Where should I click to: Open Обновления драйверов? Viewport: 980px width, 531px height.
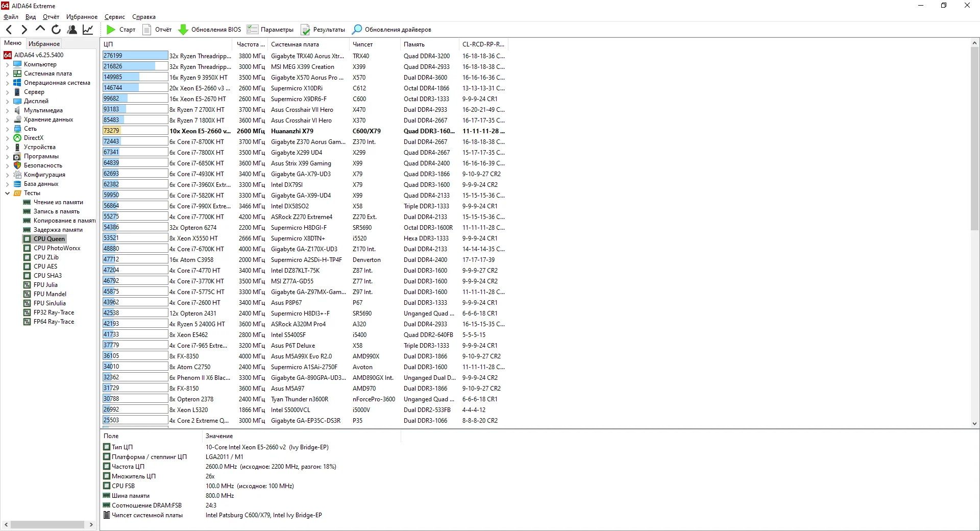tap(392, 30)
